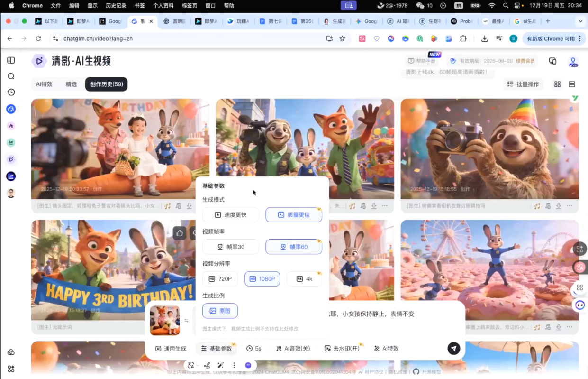Screen dimensions: 588x379
Task: Switch to the AI特效 tab
Action: [44, 84]
